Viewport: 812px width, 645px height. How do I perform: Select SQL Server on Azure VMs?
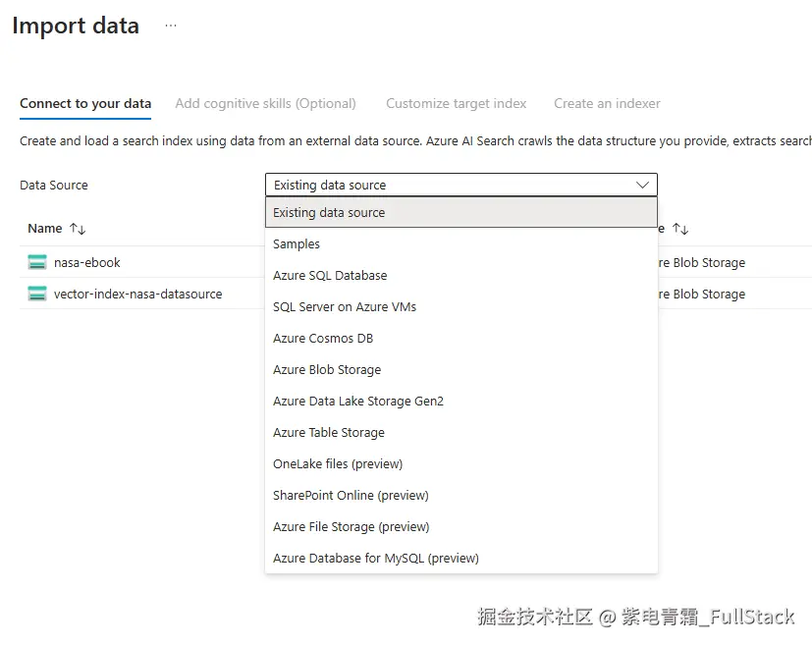pos(345,306)
